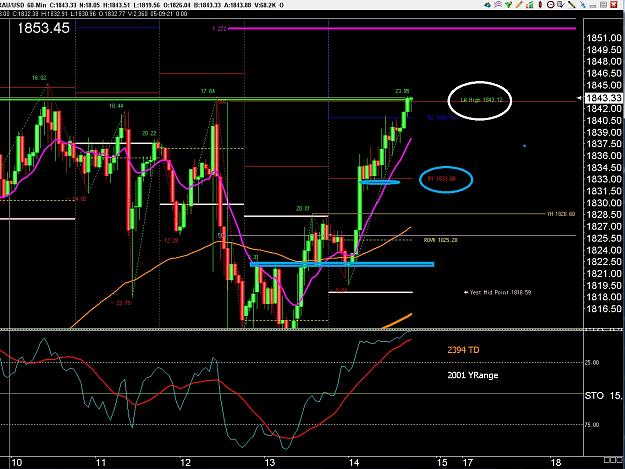Maximize the chart window
The height and width of the screenshot is (469, 625).
[603, 5]
